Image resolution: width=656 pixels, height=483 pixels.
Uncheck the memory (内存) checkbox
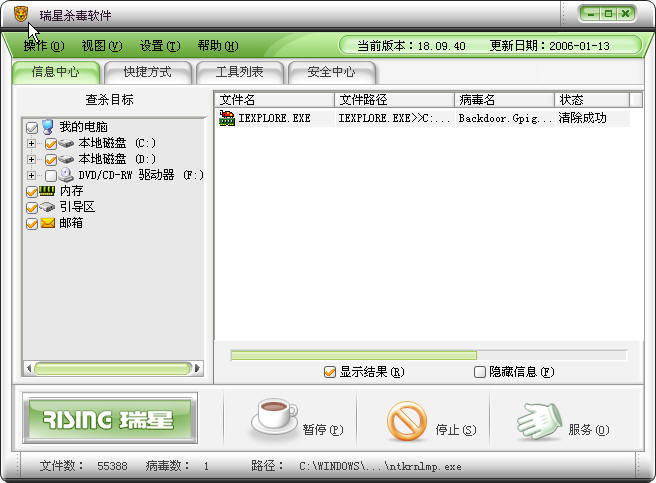click(32, 191)
